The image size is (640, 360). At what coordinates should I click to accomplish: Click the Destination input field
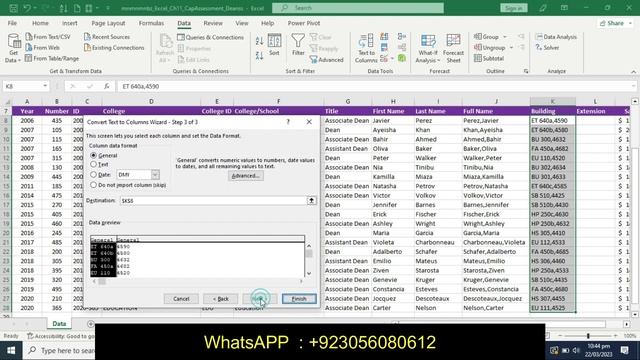point(213,200)
